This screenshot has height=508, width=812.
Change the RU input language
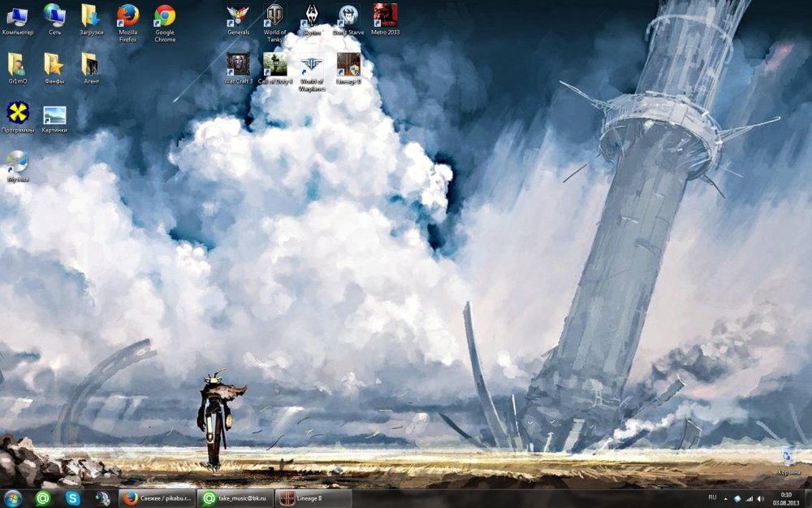712,497
